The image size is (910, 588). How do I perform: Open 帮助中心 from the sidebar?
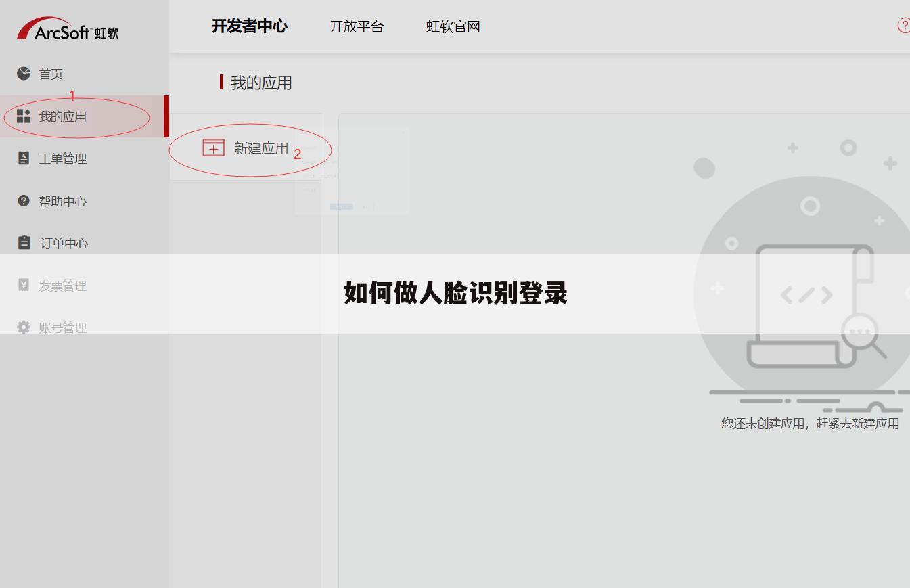(62, 201)
